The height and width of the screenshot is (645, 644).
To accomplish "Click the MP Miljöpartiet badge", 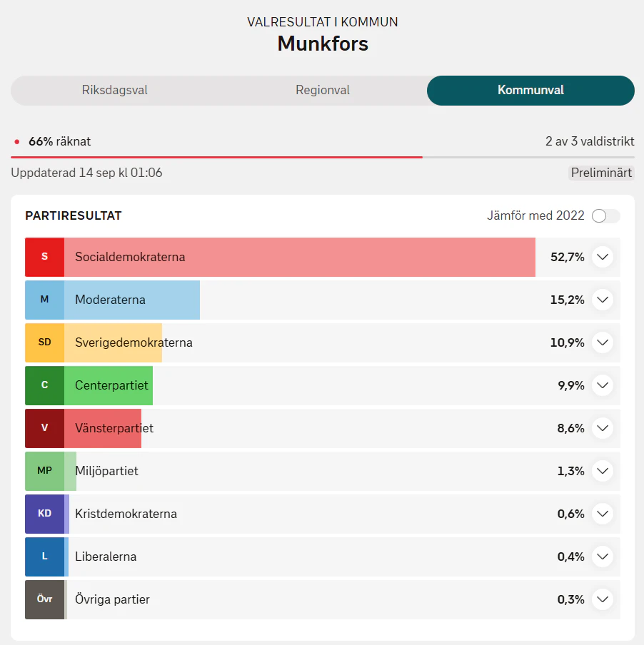I will coord(44,471).
